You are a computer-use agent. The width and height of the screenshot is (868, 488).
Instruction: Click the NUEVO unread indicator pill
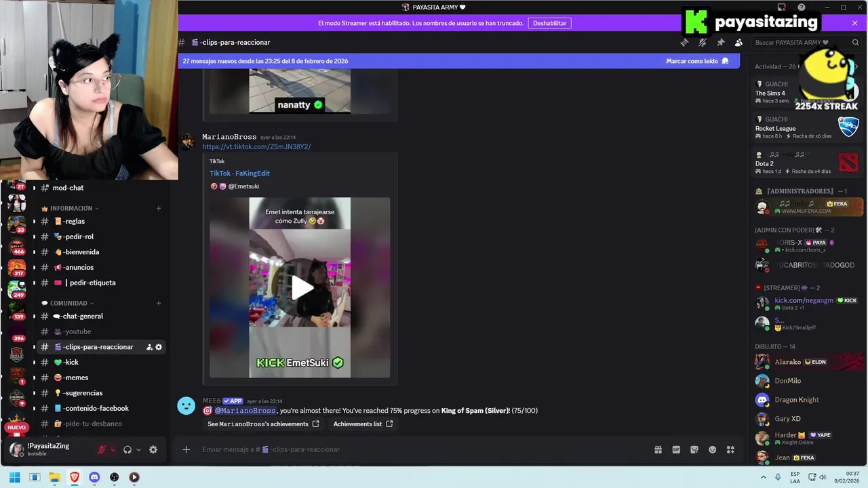click(17, 428)
